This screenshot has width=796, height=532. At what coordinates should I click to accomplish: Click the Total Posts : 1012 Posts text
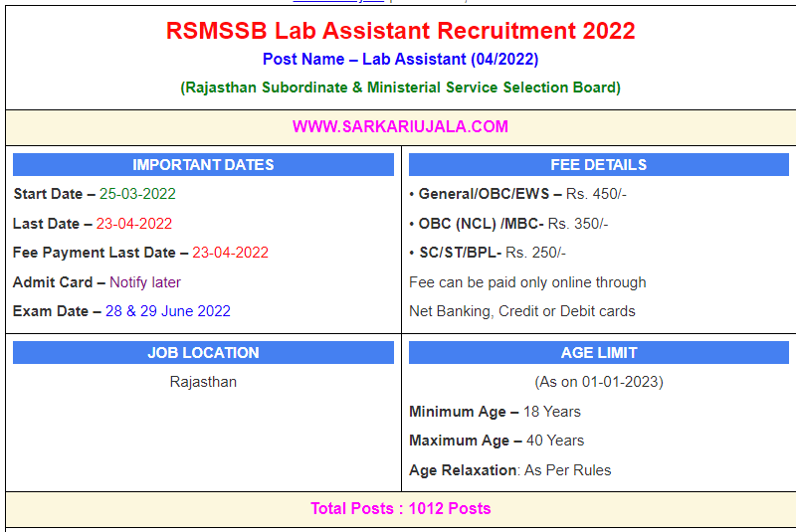[x=400, y=509]
